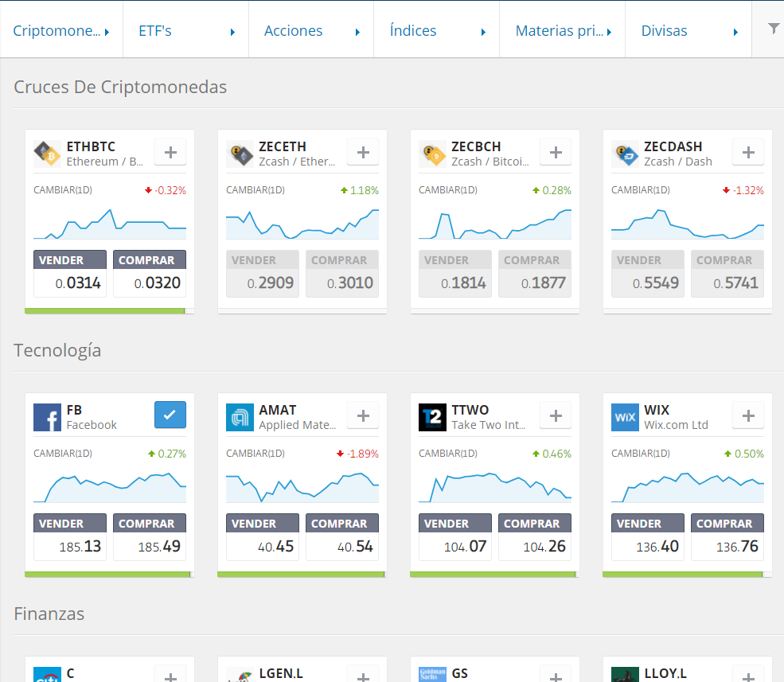The height and width of the screenshot is (682, 784).
Task: Open the Applied Materials logo on AMAT card
Action: 240,417
